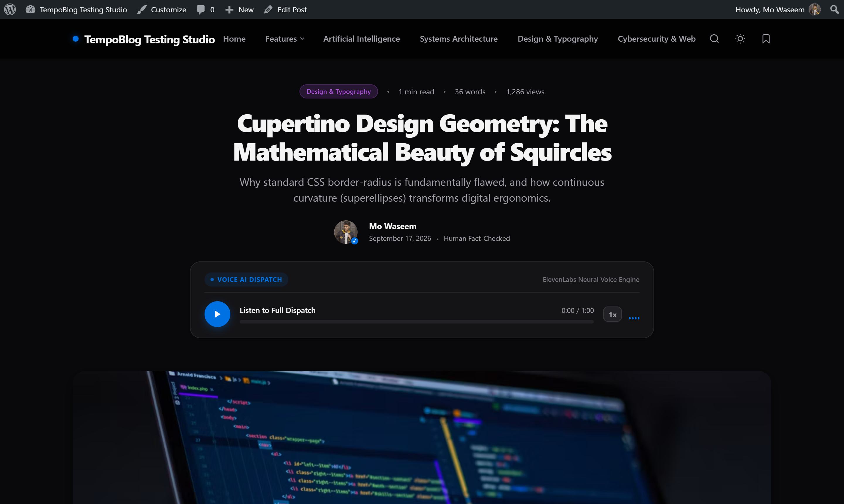Click the 36 words text
This screenshot has width=844, height=504.
pyautogui.click(x=470, y=92)
